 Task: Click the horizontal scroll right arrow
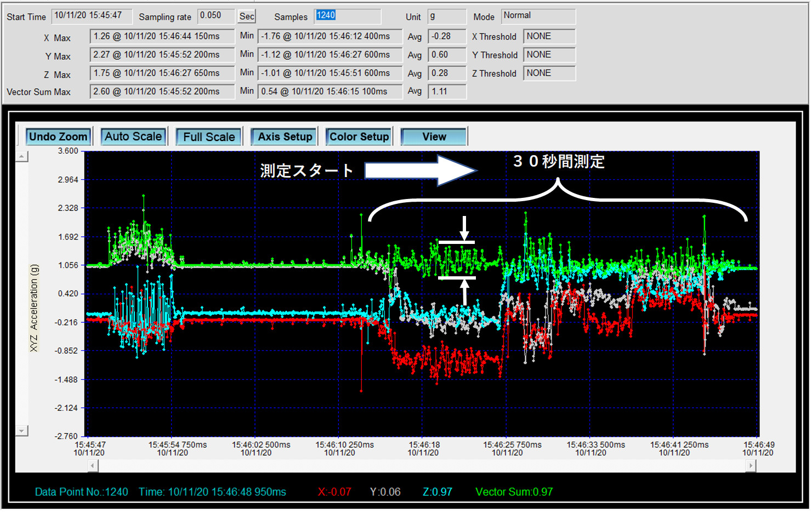pyautogui.click(x=751, y=466)
